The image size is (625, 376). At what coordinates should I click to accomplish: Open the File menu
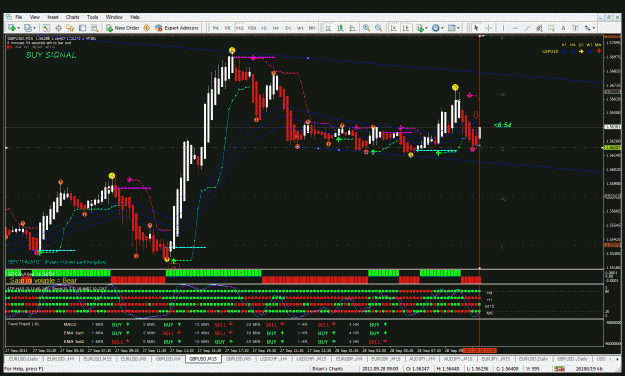click(19, 17)
